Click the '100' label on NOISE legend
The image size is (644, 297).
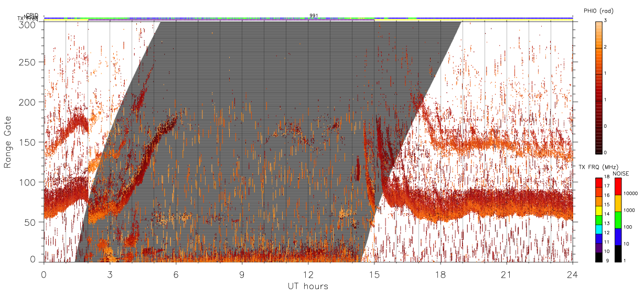[x=629, y=228]
